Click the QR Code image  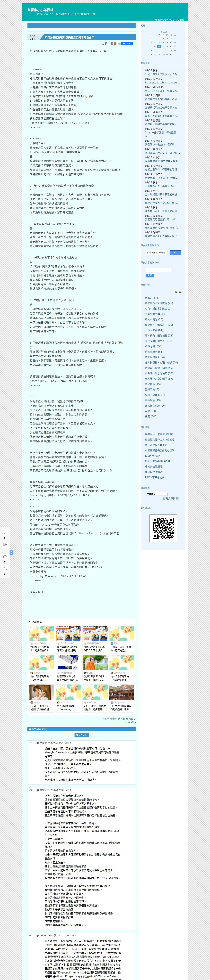163,528
